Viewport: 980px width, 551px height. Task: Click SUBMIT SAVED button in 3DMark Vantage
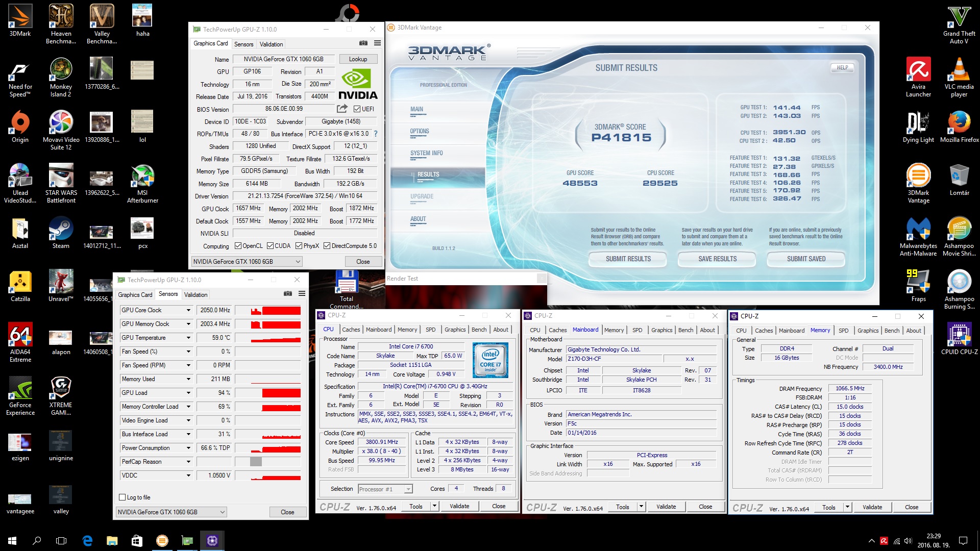point(806,259)
